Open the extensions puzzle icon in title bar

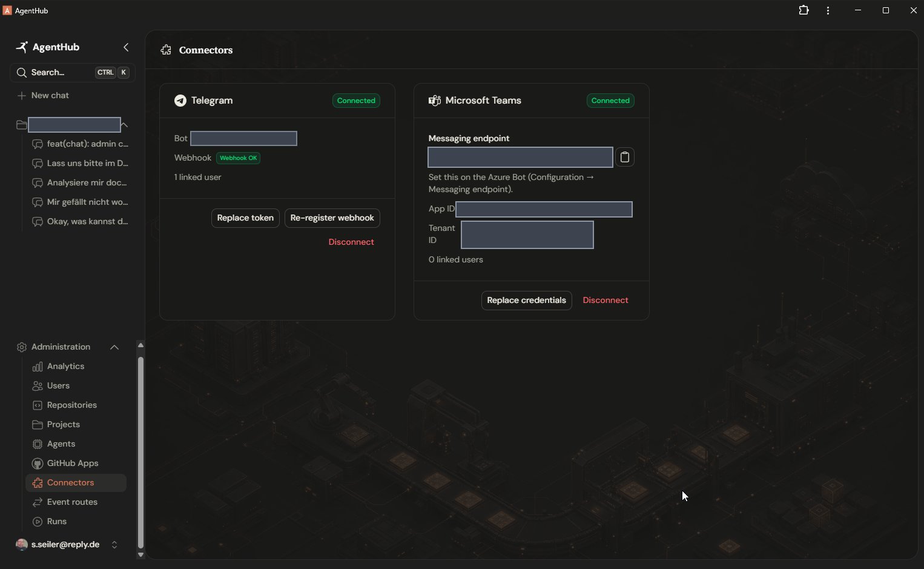[804, 10]
